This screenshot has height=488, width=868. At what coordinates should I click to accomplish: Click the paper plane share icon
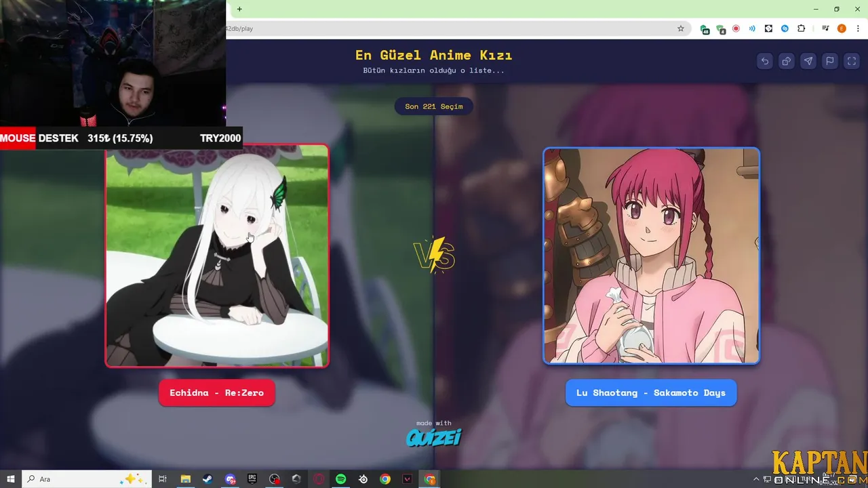pyautogui.click(x=808, y=61)
